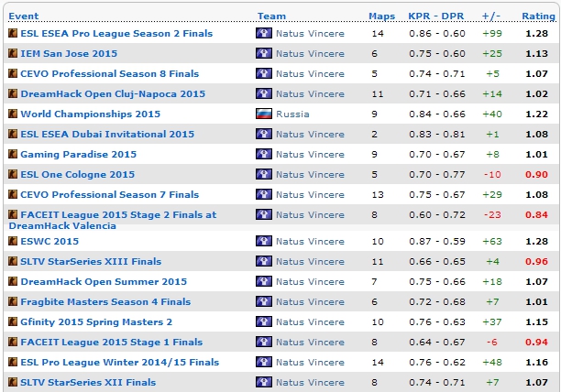
Task: Open ESL Pro League Winter 2014/15 Finals link
Action: [119, 362]
